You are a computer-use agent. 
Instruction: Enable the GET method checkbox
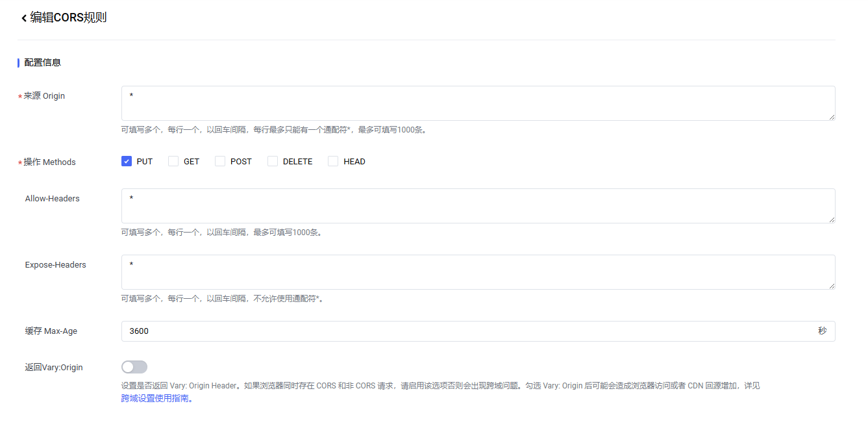(173, 161)
